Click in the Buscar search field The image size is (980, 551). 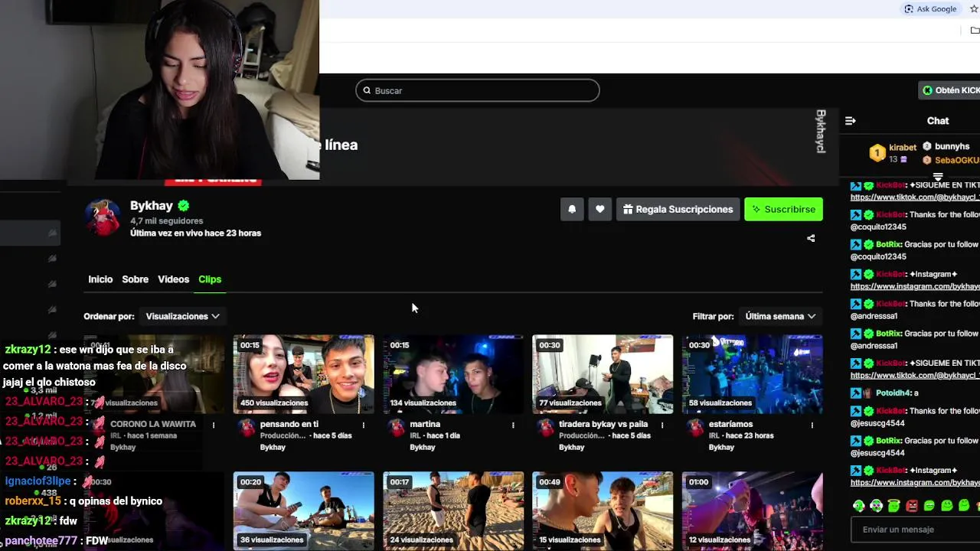[477, 90]
